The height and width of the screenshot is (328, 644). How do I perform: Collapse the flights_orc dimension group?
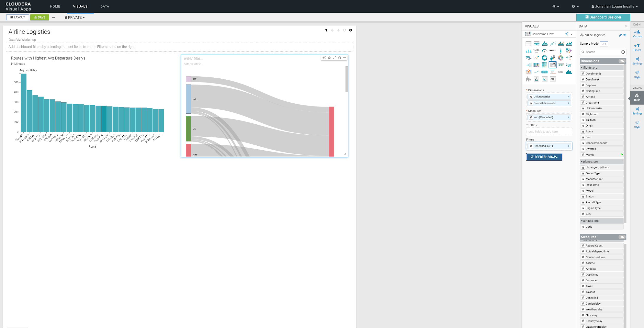(582, 68)
